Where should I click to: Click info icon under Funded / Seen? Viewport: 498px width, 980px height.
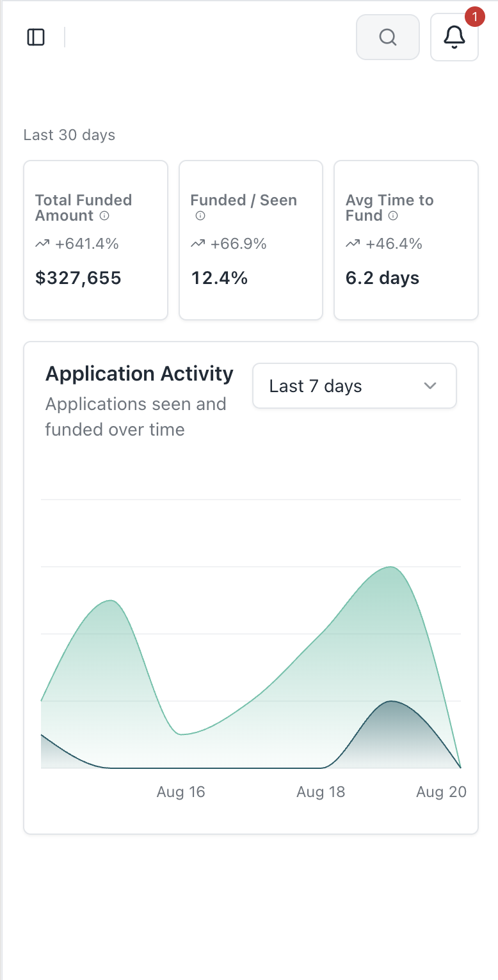tap(200, 216)
